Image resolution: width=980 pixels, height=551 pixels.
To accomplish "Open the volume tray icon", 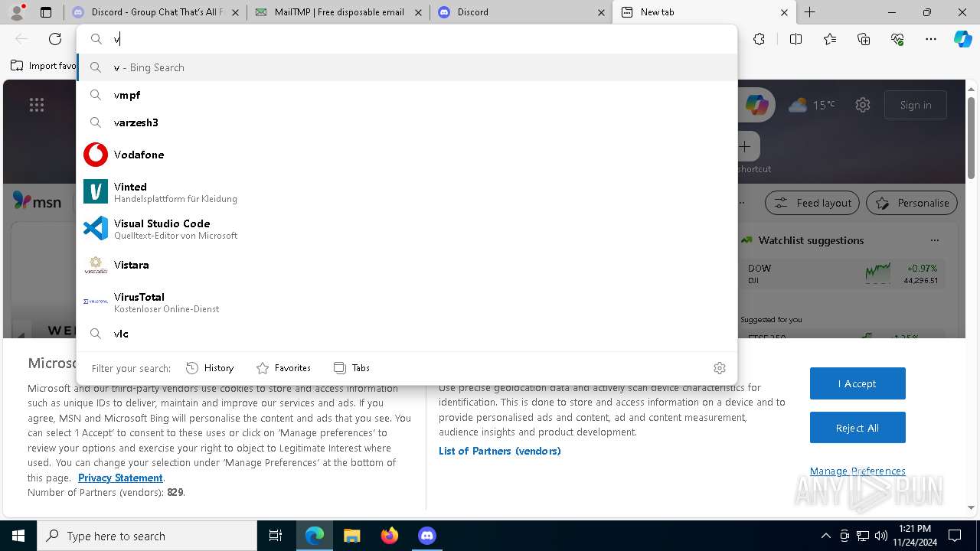I will [880, 536].
